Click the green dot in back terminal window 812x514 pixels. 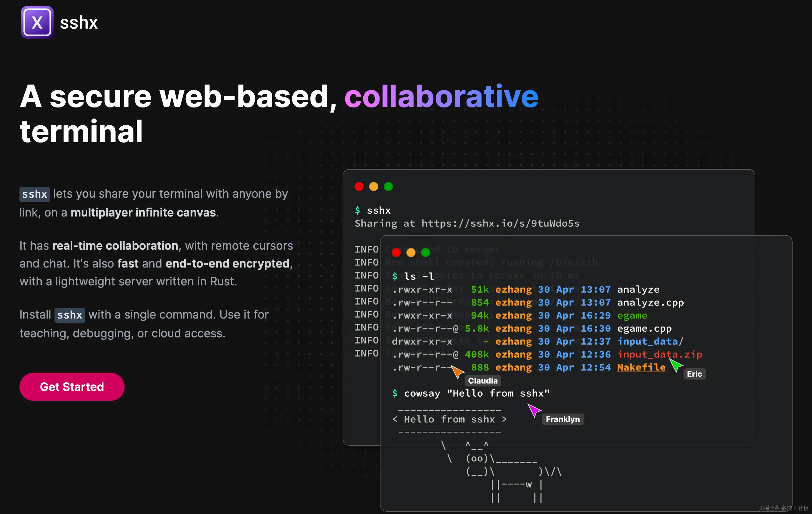point(388,186)
